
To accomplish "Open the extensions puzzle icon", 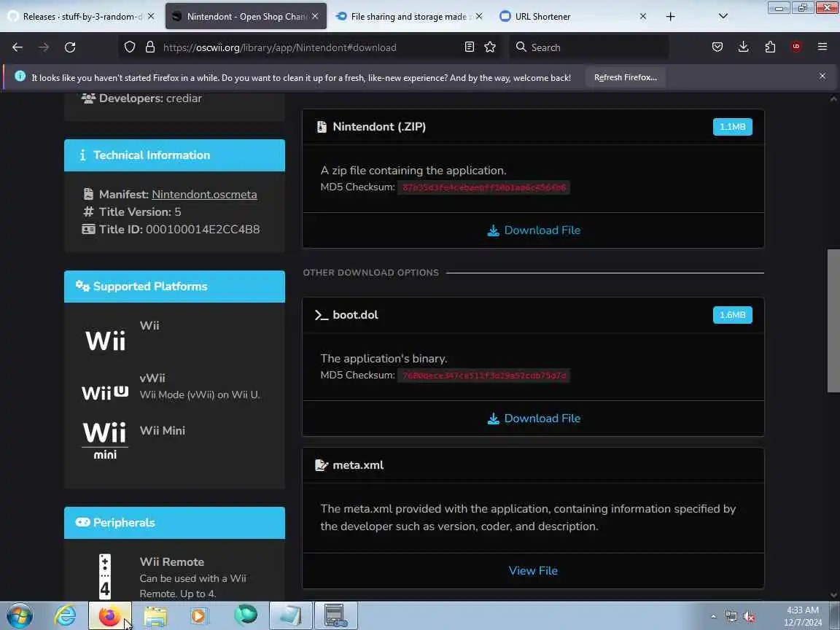I will click(x=770, y=47).
